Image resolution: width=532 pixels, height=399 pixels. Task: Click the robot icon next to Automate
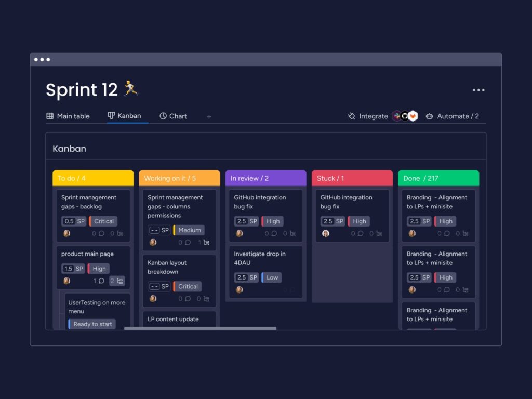(430, 116)
